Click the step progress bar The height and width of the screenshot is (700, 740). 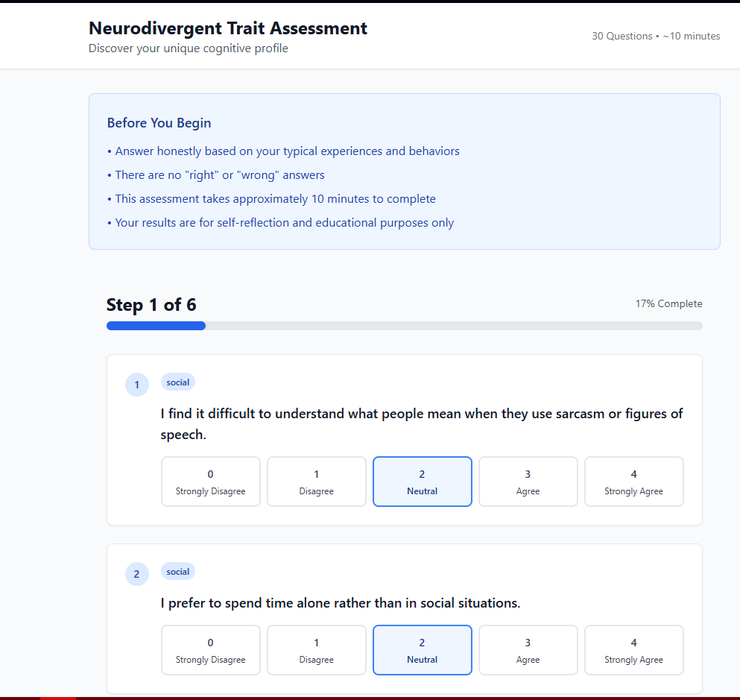click(x=405, y=326)
